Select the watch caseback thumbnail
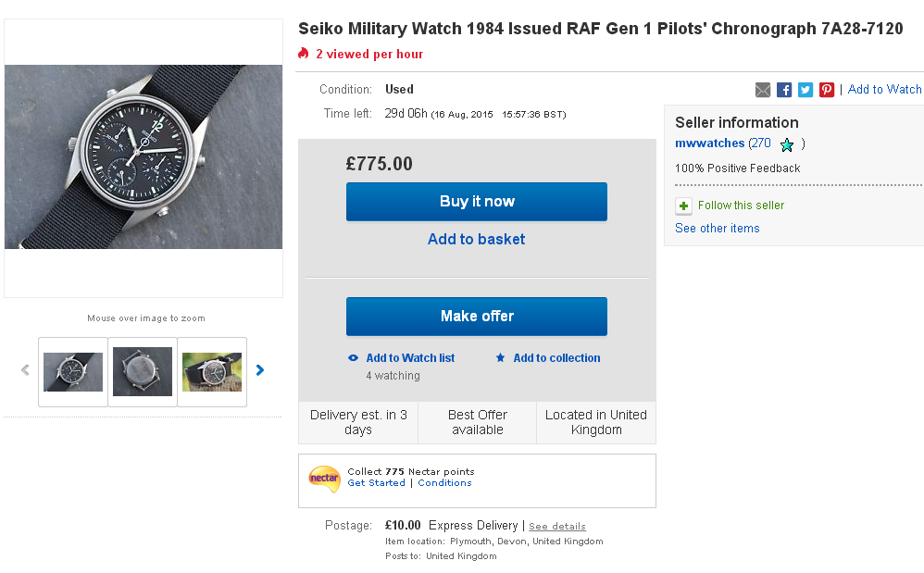 click(x=143, y=371)
